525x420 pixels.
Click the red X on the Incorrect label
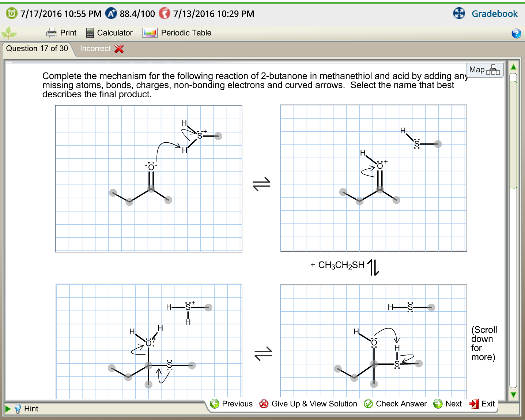118,48
